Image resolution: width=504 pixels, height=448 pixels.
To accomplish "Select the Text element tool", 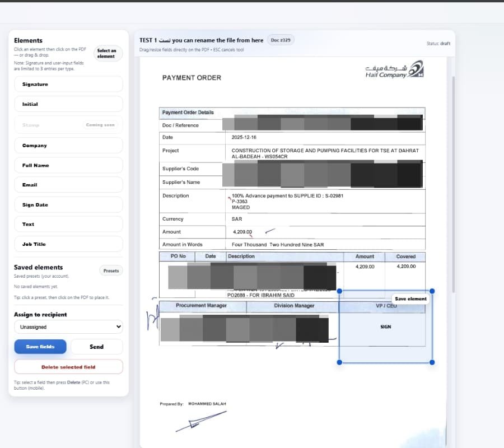I will click(68, 224).
